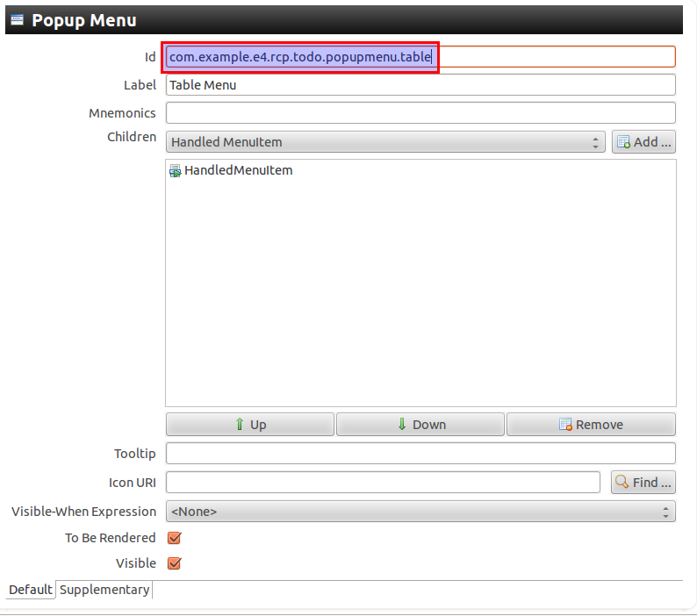Open the Children type dropdown
The width and height of the screenshot is (697, 616).
tap(384, 142)
